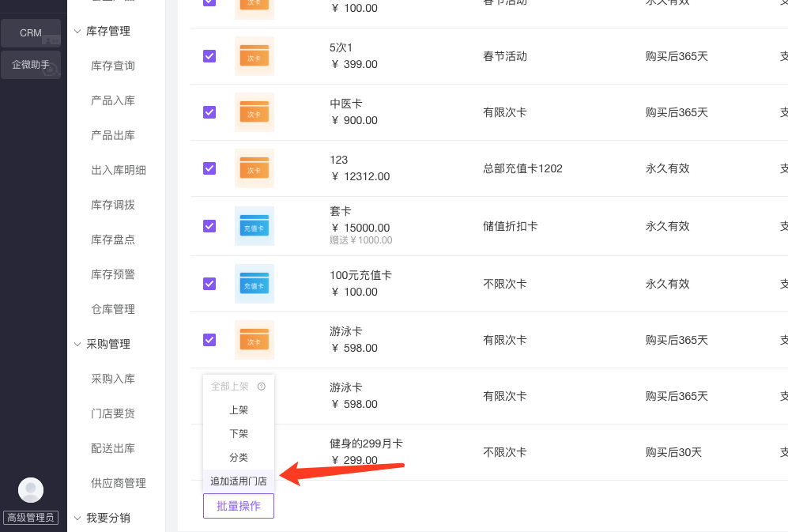The width and height of the screenshot is (788, 532).
Task: Open 企微助手 in the left bar
Action: (x=31, y=65)
